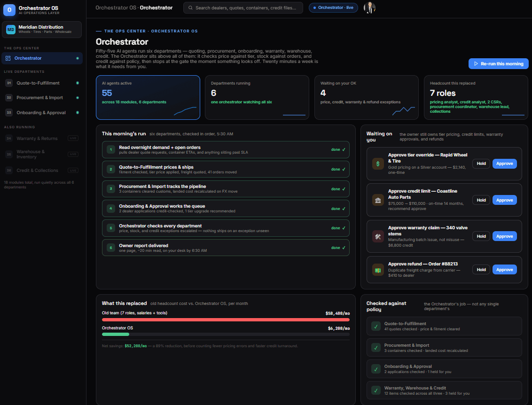Click the Orchestrator OS logo icon
The image size is (532, 405).
[9, 10]
